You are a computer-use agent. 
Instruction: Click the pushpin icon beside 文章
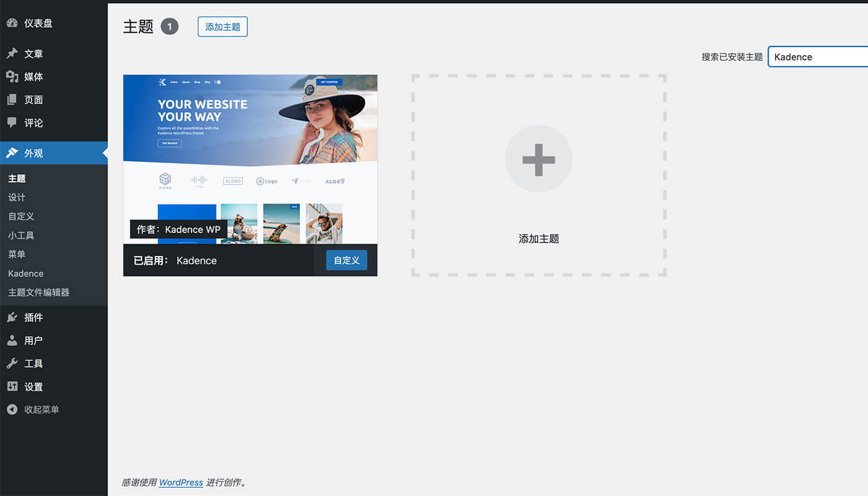12,54
